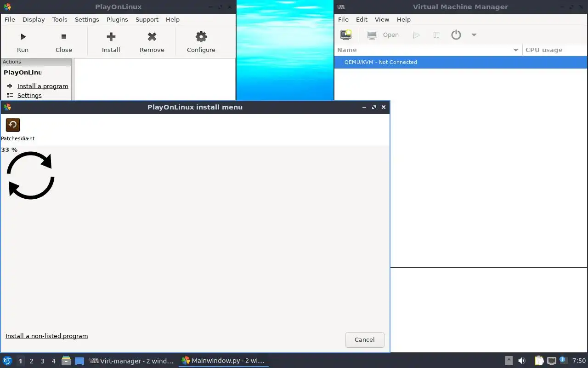588x368 pixels.
Task: Open the clipboard manager tray icon
Action: (x=539, y=361)
